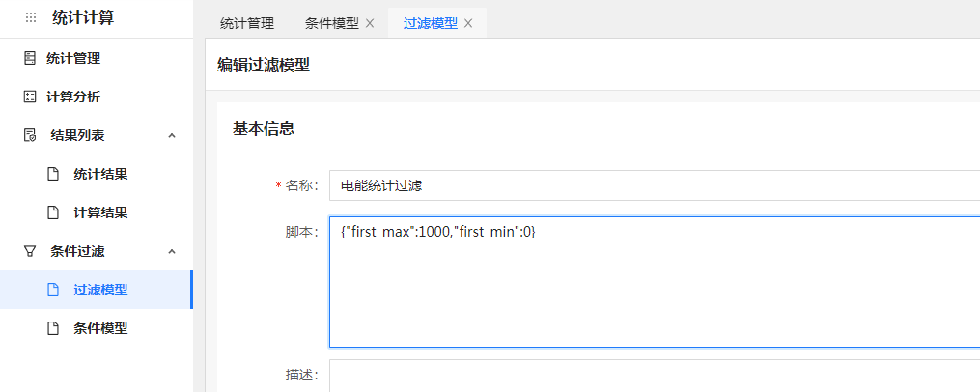Click the 计算结果 file icon
The width and height of the screenshot is (980, 392).
click(x=54, y=212)
